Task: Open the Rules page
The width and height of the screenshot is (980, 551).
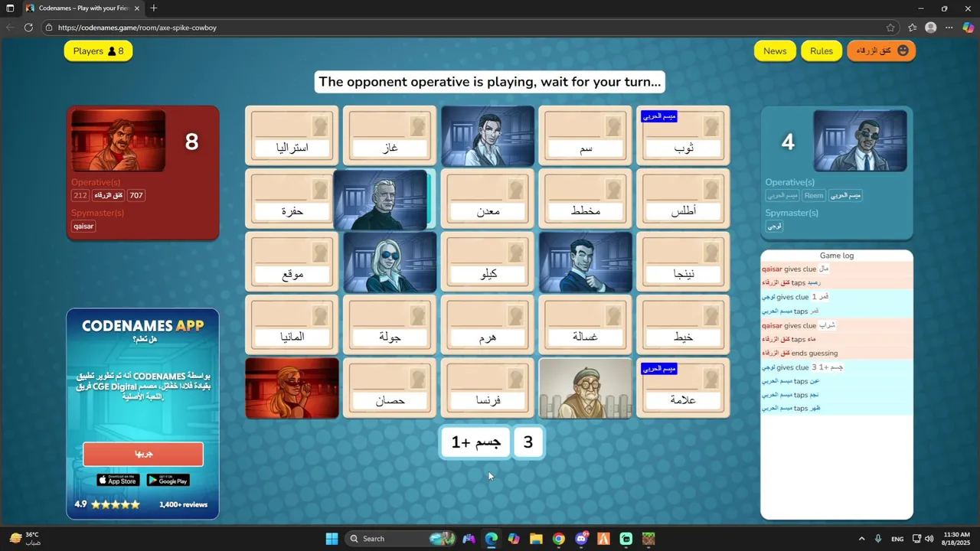Action: coord(821,51)
